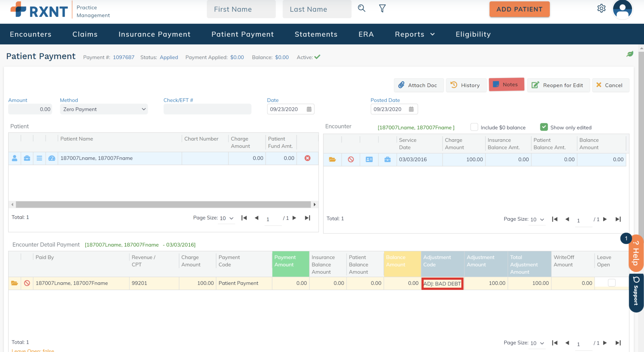The width and height of the screenshot is (644, 352).
Task: Go to first page in Encounter Detail grid
Action: pos(555,343)
